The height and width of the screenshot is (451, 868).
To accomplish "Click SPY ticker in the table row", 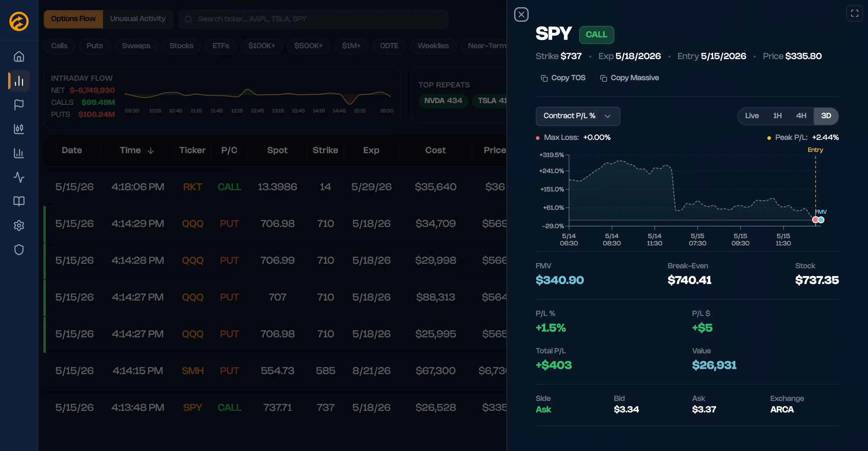I will coord(192,408).
